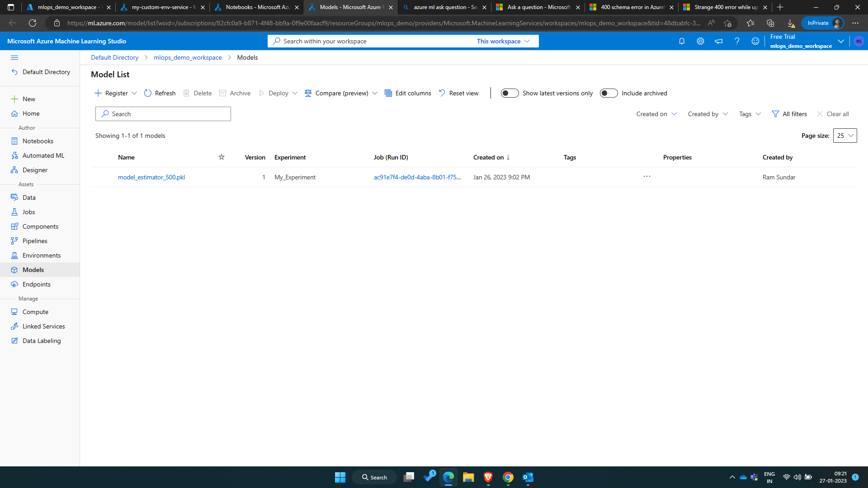The image size is (868, 488).
Task: Open the Deploy dropdown
Action: (x=278, y=93)
